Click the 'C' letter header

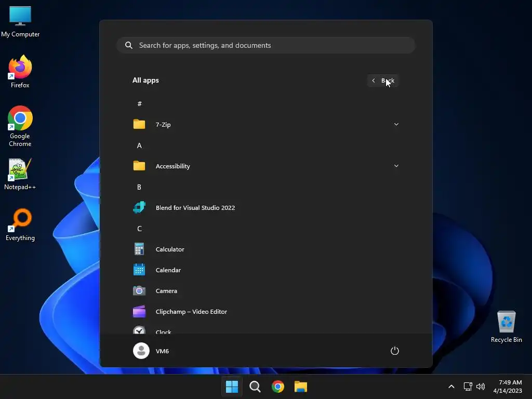tap(139, 229)
